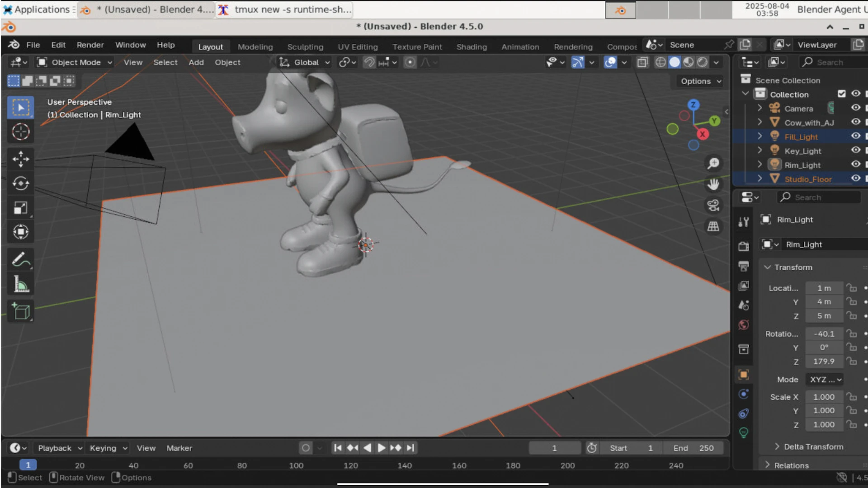Click the Scale X 1.000 field
This screenshot has width=868, height=488.
[824, 397]
